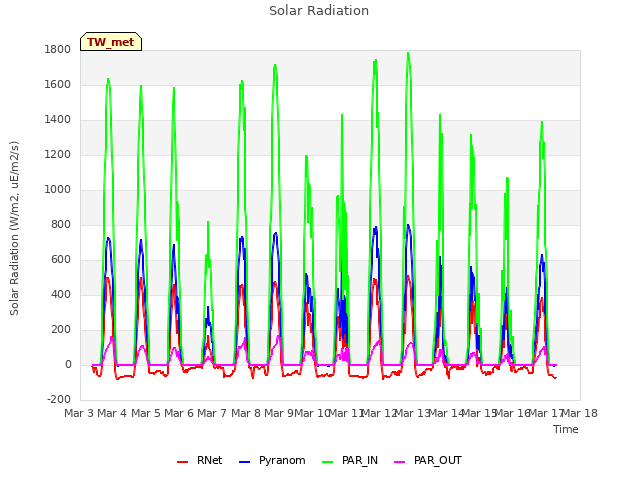Click the Mar 4 x-axis label
This screenshot has height=480, width=640.
click(x=112, y=413)
